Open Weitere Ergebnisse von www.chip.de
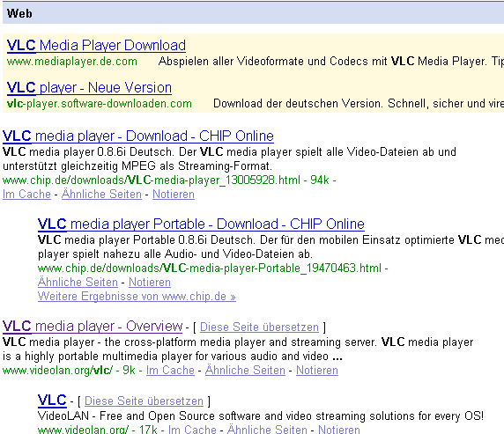Viewport: 504px width, 434px height. [137, 296]
